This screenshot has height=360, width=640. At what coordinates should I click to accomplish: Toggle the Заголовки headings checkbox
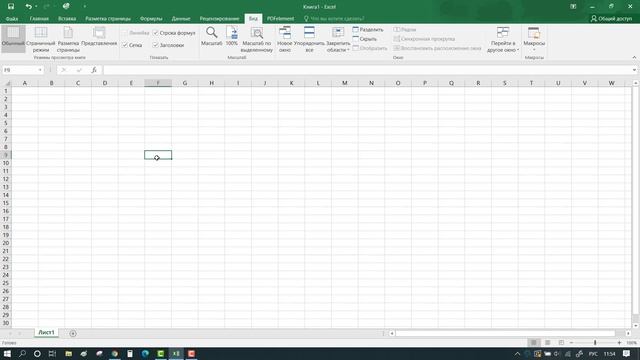pos(156,45)
